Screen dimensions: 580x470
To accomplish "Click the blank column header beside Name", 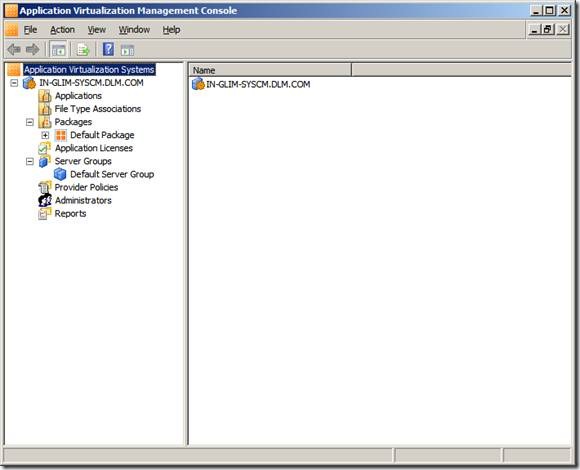I will pos(461,70).
